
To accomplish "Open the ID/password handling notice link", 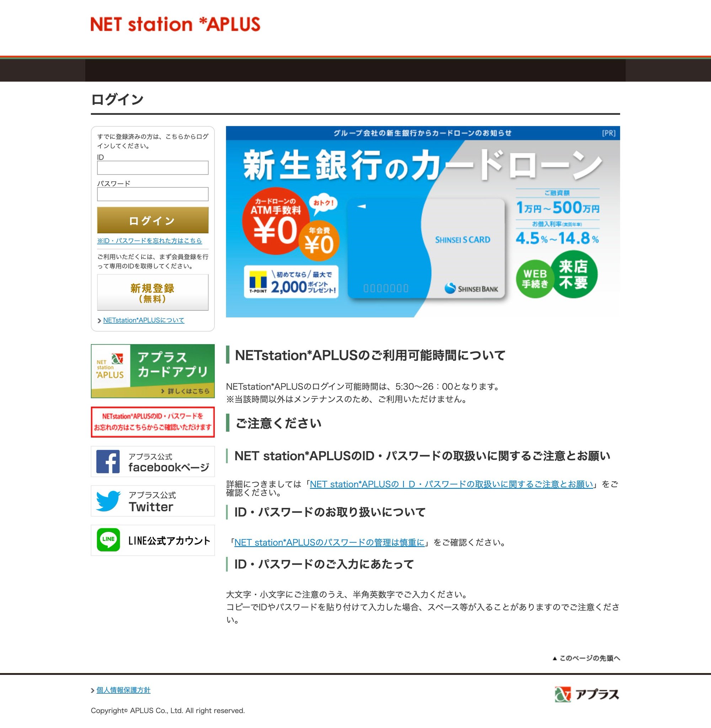I will click(x=451, y=484).
